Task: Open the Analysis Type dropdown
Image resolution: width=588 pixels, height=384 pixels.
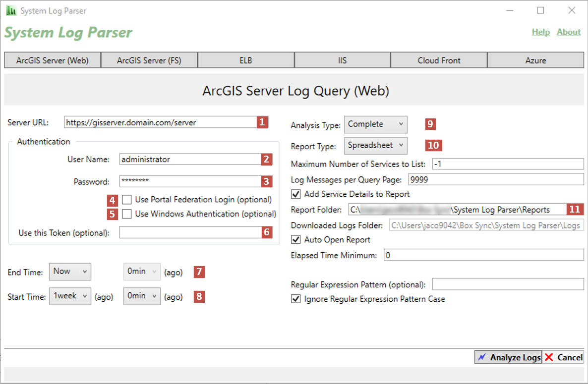Action: tap(376, 124)
